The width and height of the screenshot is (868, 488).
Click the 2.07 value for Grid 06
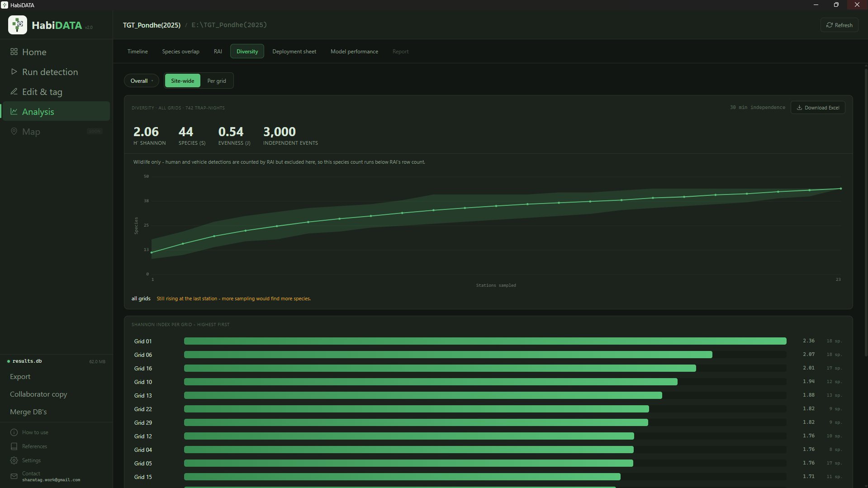(x=809, y=355)
